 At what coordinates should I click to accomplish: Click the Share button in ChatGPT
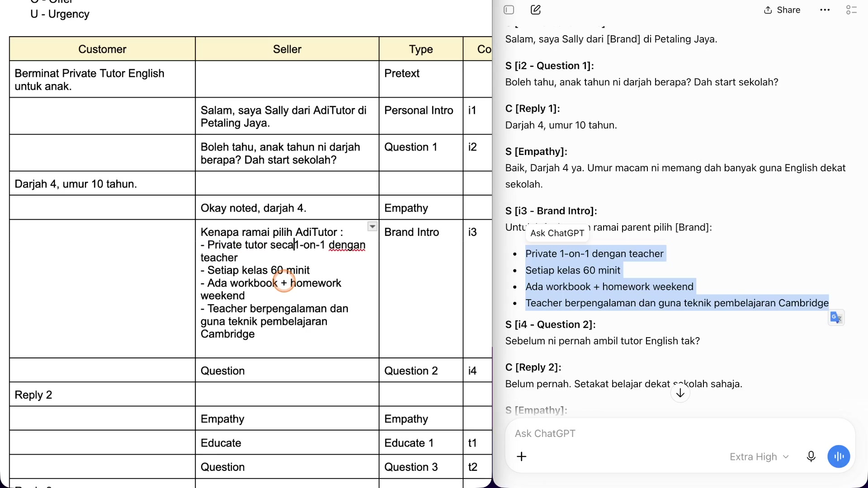click(782, 10)
